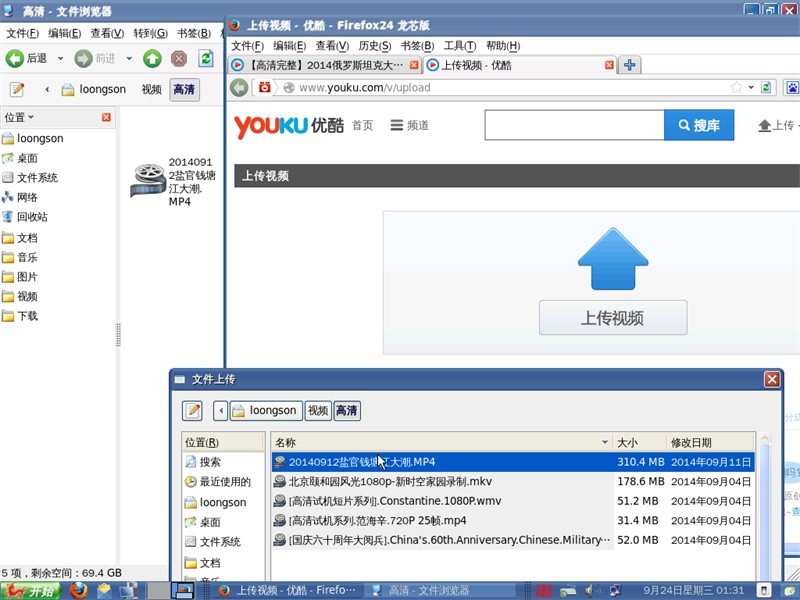The height and width of the screenshot is (600, 800).
Task: Select [高清试机系列].范海辛.720P 25帧.mp4 file
Action: [513, 520]
